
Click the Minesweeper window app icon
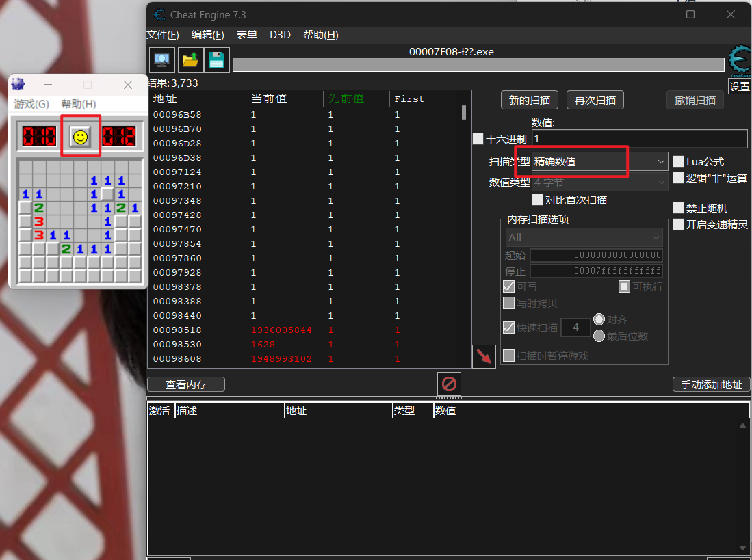coord(18,84)
